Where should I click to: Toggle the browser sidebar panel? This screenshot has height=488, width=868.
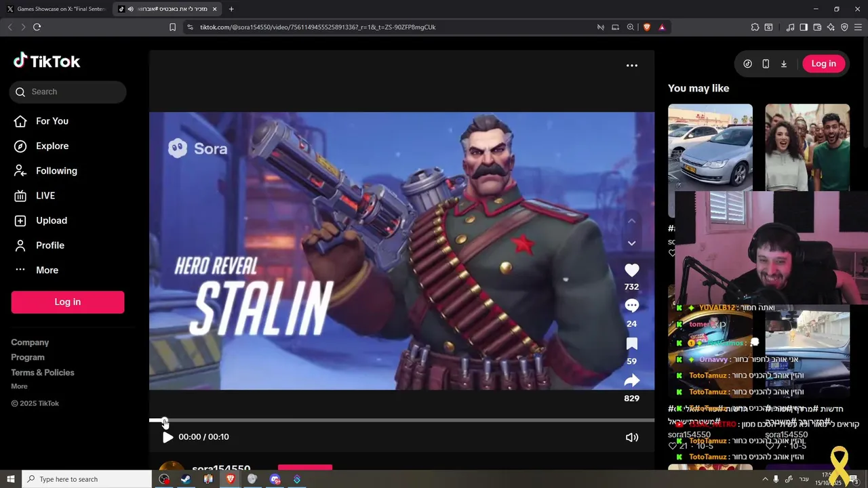point(804,27)
